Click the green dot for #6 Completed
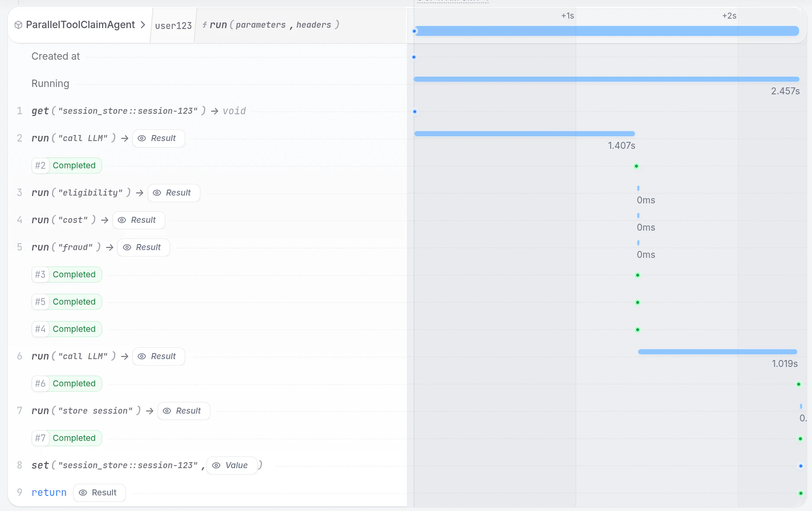Viewport: 812px width, 511px height. (x=799, y=384)
